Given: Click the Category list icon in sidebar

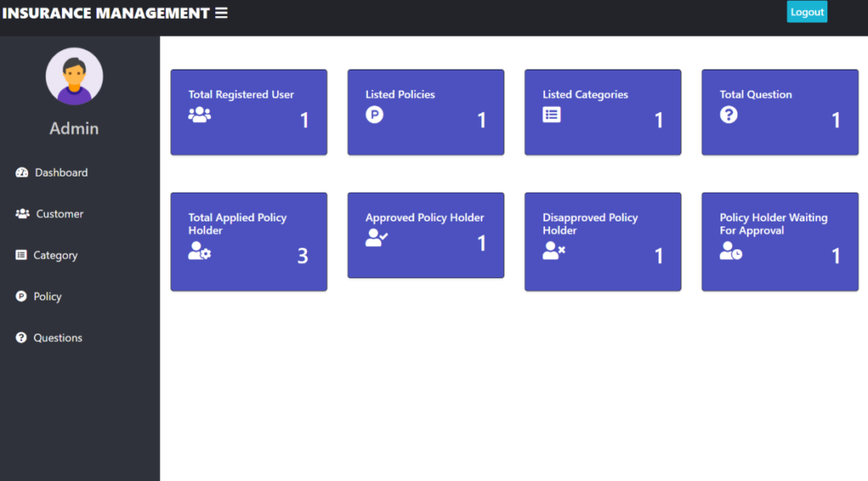Looking at the screenshot, I should 21,254.
